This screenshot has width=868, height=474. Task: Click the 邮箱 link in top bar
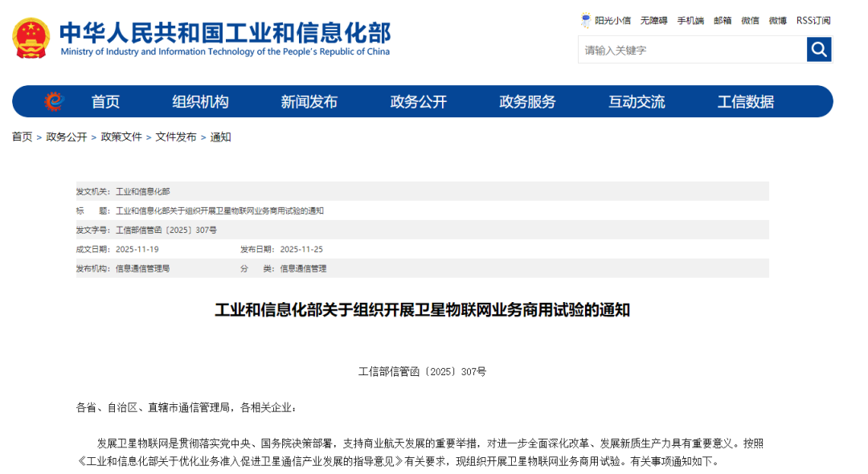coord(723,21)
